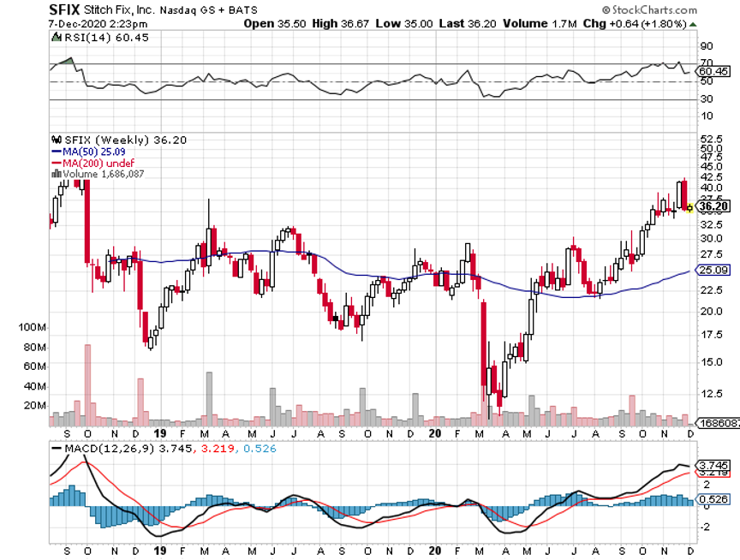Click the 36.20 price tag on the axis

[x=713, y=206]
